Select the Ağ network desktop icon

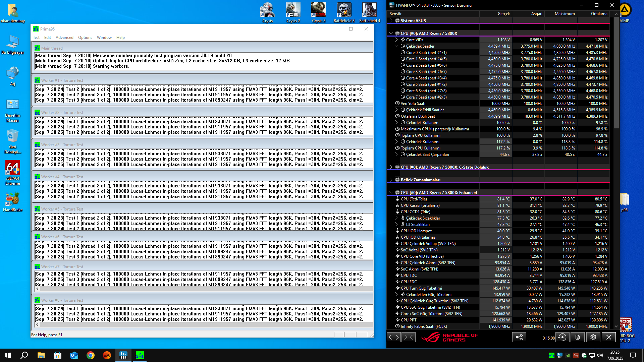(x=13, y=76)
